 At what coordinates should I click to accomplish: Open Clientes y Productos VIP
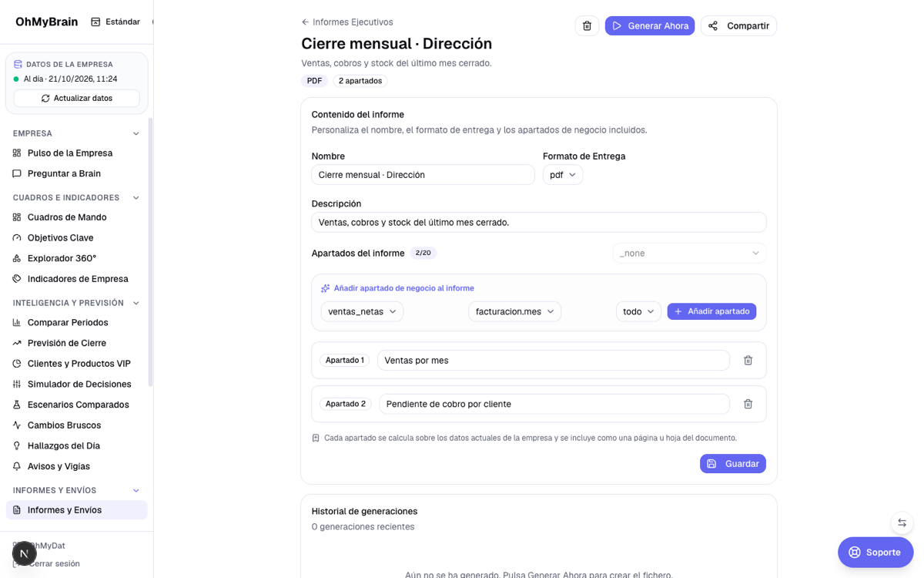tap(77, 364)
